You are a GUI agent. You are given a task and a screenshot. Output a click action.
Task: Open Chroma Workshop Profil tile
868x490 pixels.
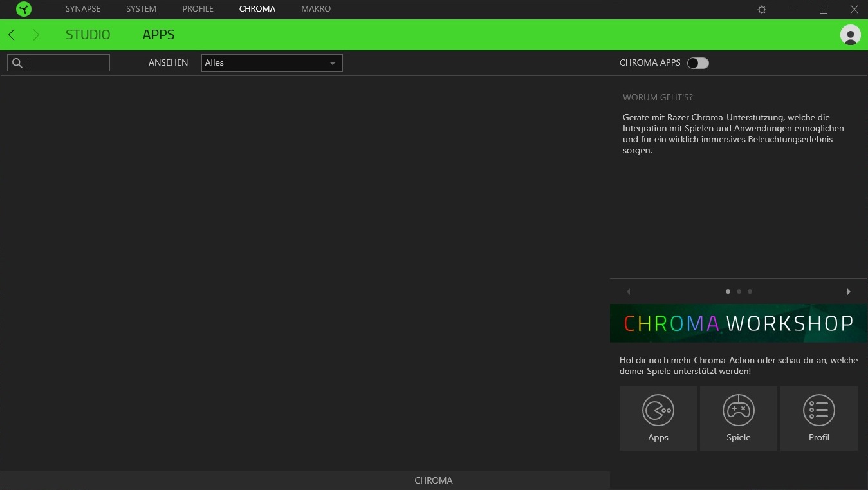click(819, 419)
